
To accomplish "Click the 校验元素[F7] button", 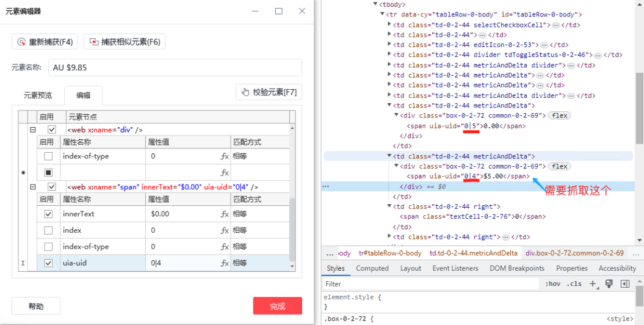I will [x=269, y=92].
